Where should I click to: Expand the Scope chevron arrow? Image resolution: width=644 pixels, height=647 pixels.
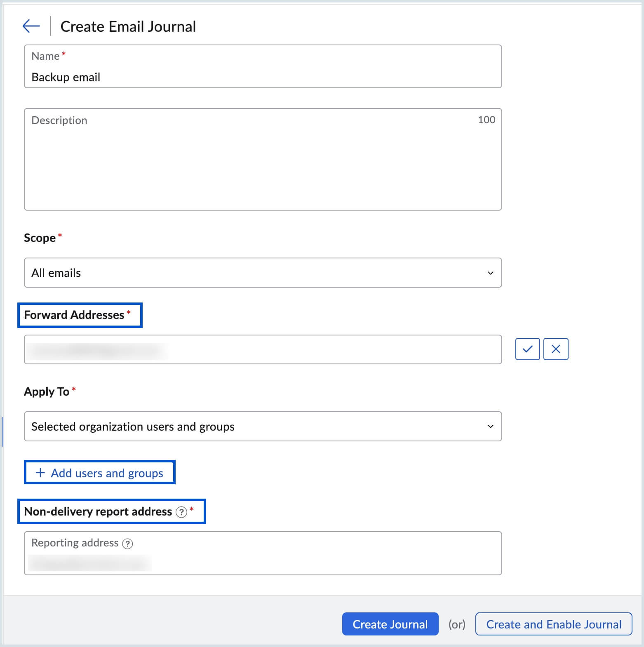[x=490, y=273]
